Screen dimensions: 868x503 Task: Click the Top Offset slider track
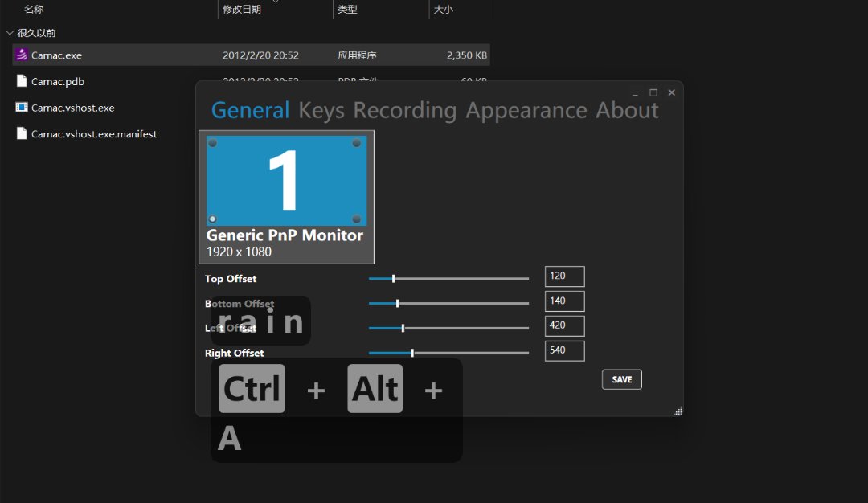[x=448, y=279]
